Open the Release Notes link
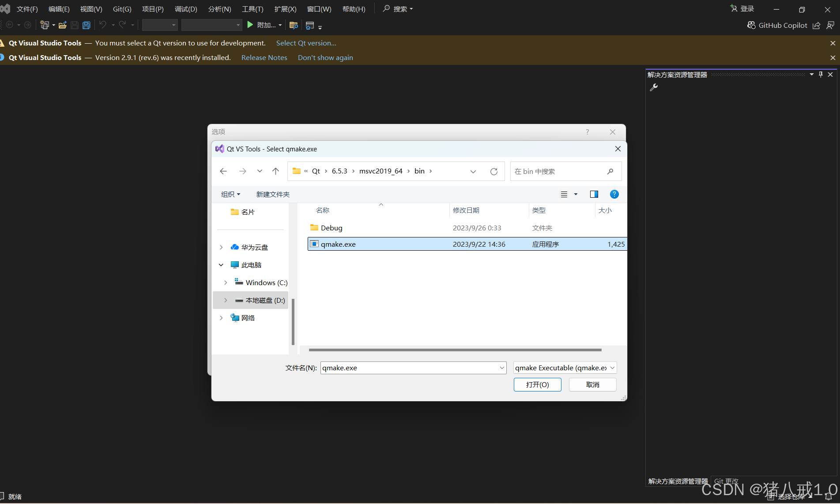 pos(264,57)
